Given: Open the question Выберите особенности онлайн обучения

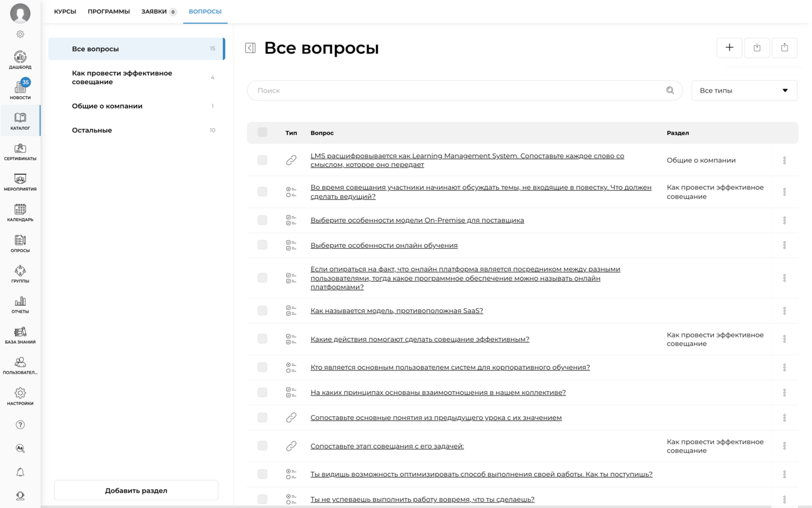Looking at the screenshot, I should pyautogui.click(x=384, y=246).
